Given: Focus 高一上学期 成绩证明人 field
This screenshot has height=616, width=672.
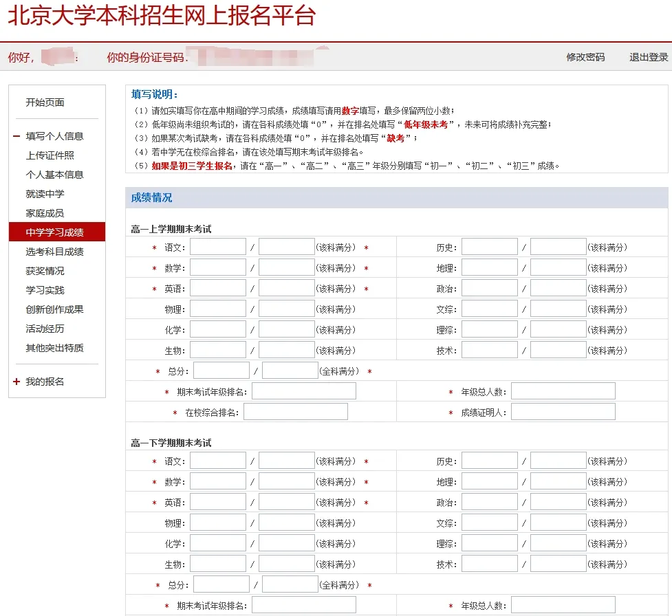Looking at the screenshot, I should [563, 412].
